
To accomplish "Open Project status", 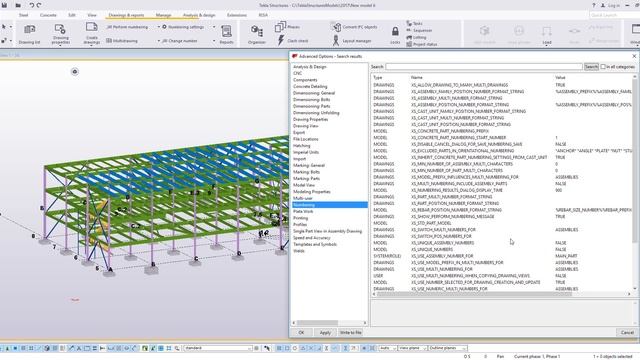I will click(421, 44).
